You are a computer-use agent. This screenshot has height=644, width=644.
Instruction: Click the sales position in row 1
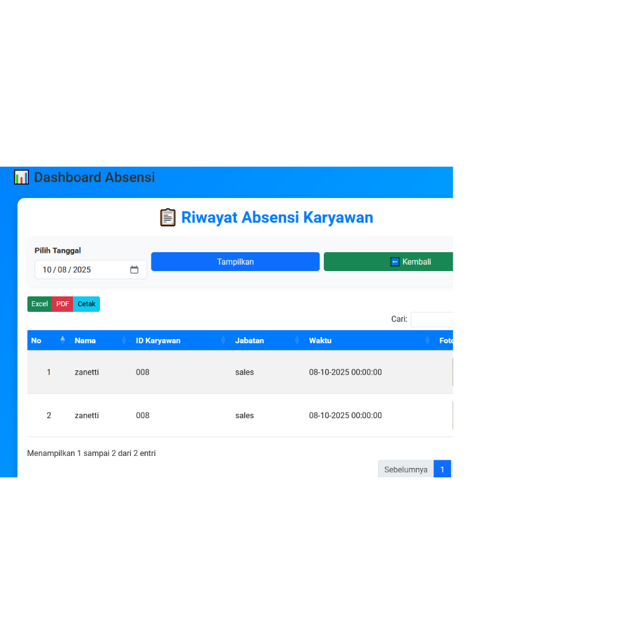(245, 372)
